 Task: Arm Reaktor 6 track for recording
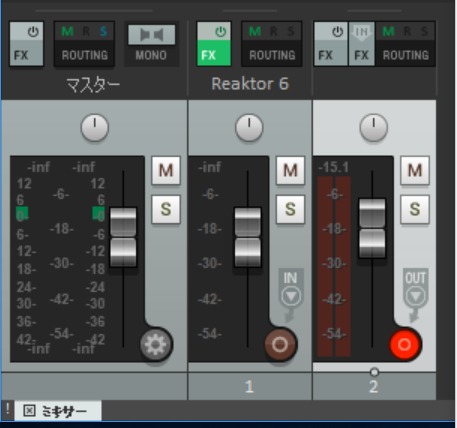280,344
